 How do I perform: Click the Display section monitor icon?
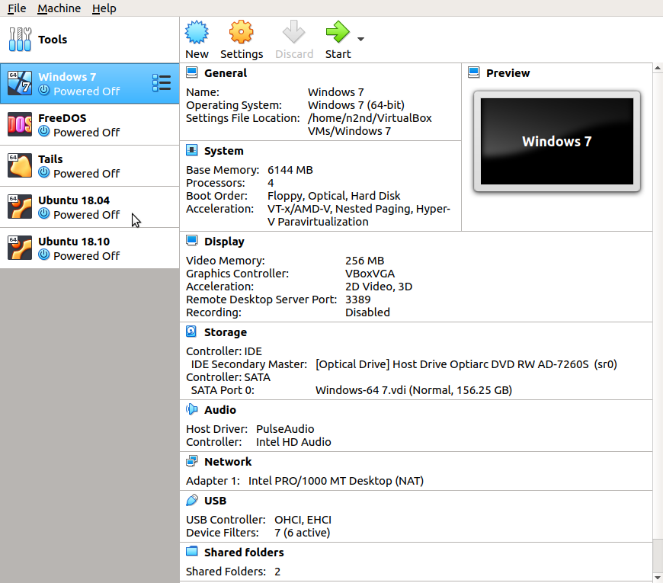coord(192,241)
